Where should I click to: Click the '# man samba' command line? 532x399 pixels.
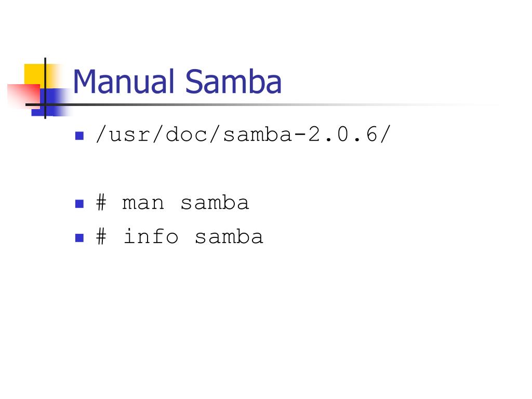172,203
